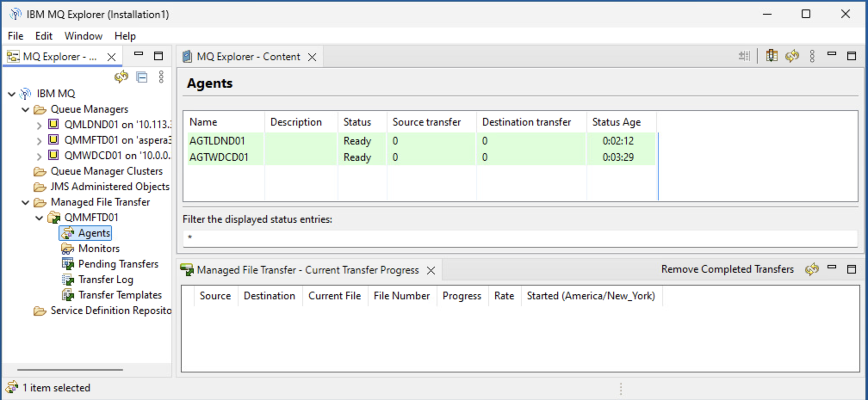868x400 pixels.
Task: Close the Current Transfer Progress tab
Action: pyautogui.click(x=431, y=271)
